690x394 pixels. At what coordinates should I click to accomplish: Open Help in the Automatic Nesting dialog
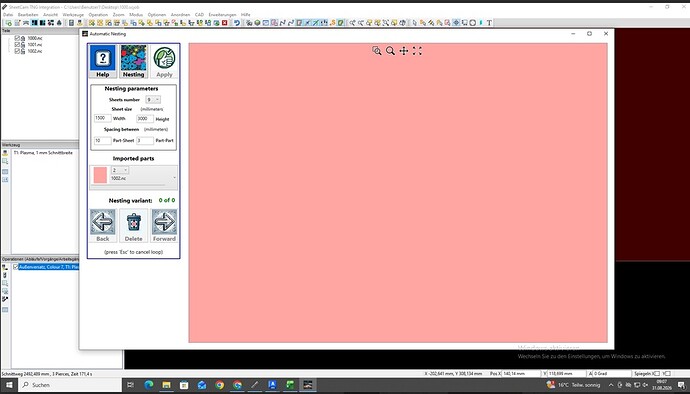[x=103, y=62]
